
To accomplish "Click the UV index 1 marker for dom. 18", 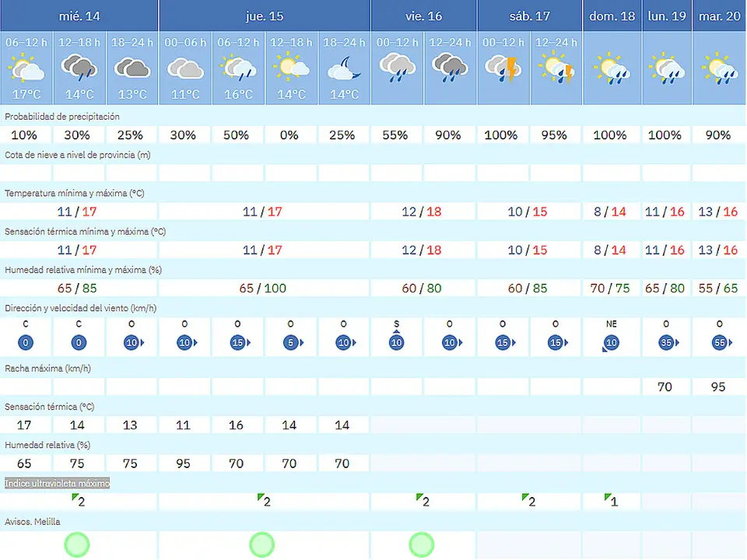I will pyautogui.click(x=611, y=500).
